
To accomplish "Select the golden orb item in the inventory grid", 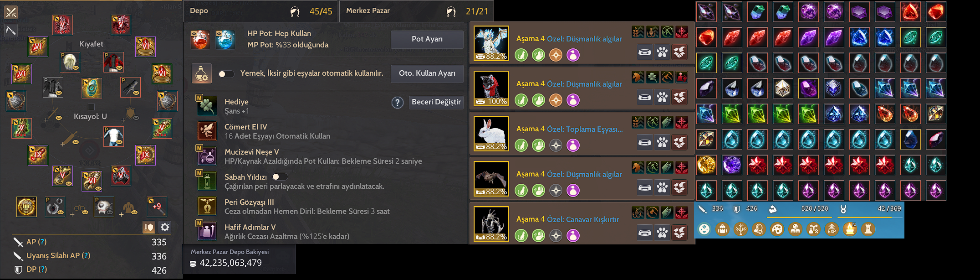I will click(706, 165).
